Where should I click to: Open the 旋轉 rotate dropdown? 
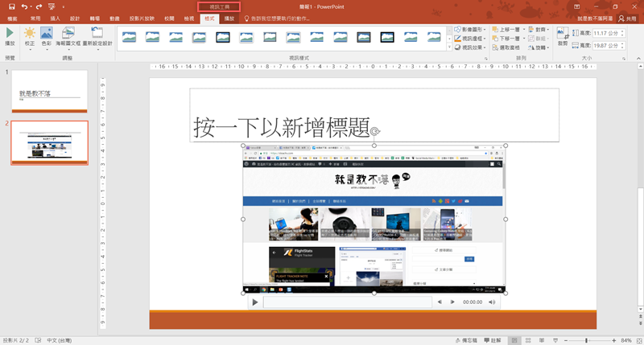click(539, 47)
